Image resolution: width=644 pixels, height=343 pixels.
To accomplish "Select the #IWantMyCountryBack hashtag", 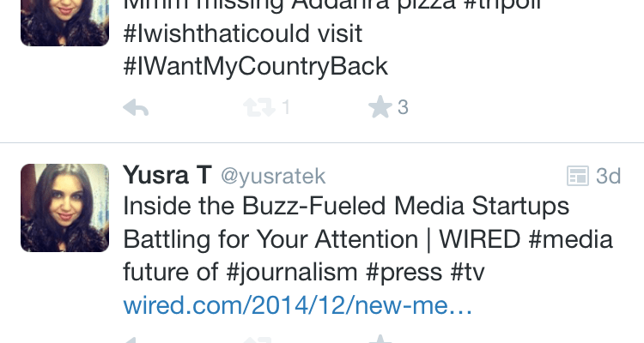I will point(257,66).
